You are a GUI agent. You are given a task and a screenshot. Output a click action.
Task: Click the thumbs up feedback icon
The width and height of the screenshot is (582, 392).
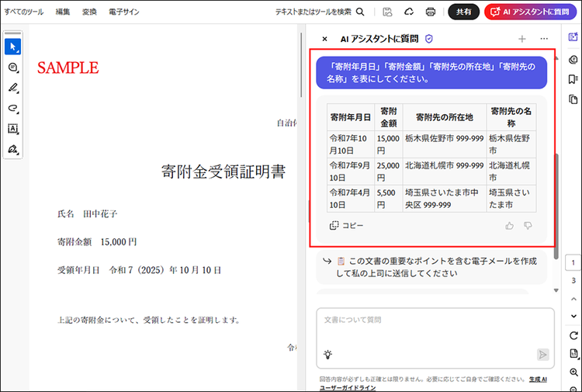click(510, 226)
